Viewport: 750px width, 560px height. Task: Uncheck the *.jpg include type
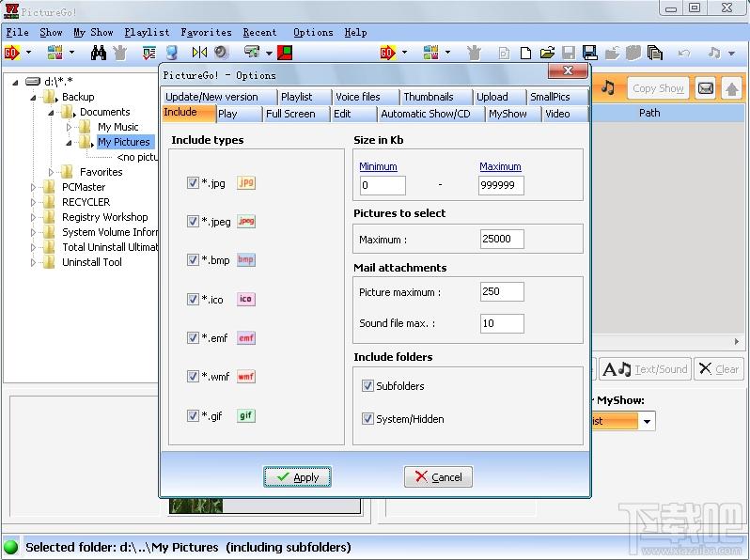click(193, 183)
